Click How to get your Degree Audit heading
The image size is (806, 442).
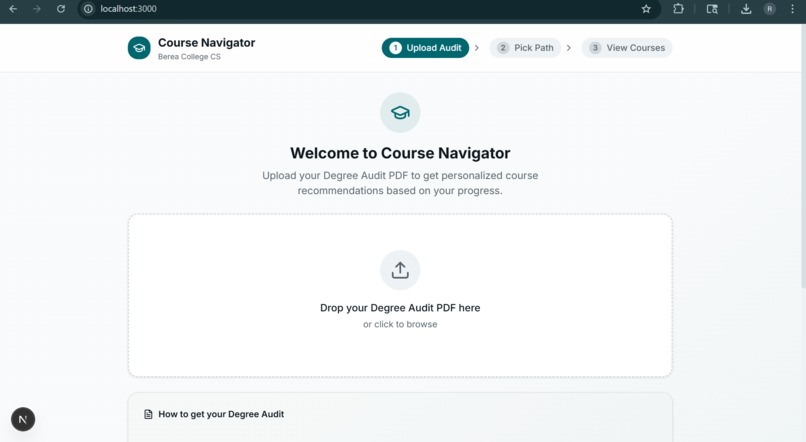coord(221,414)
